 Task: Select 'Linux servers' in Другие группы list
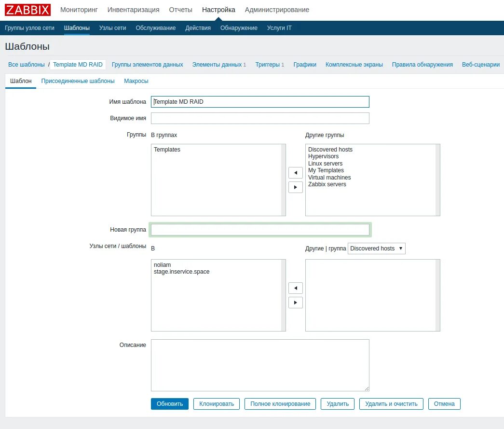(x=325, y=163)
